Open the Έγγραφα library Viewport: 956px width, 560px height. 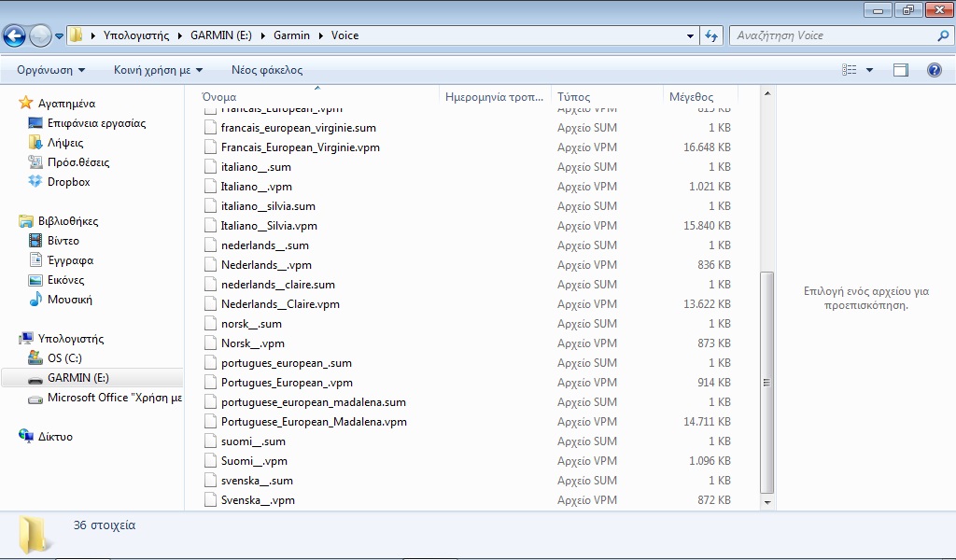pyautogui.click(x=61, y=260)
